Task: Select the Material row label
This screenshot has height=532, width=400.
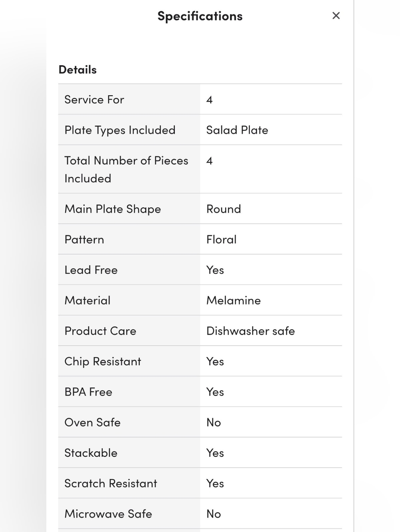Action: click(x=88, y=300)
